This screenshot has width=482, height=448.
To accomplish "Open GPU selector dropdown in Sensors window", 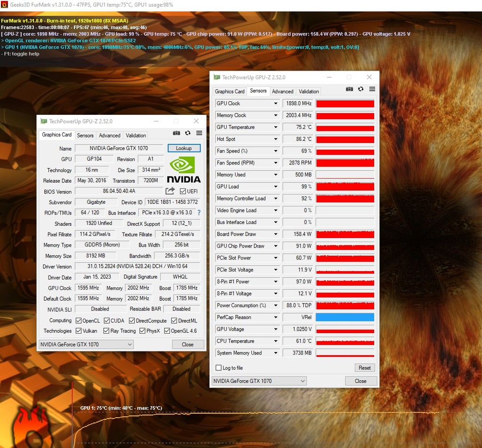I will (259, 381).
